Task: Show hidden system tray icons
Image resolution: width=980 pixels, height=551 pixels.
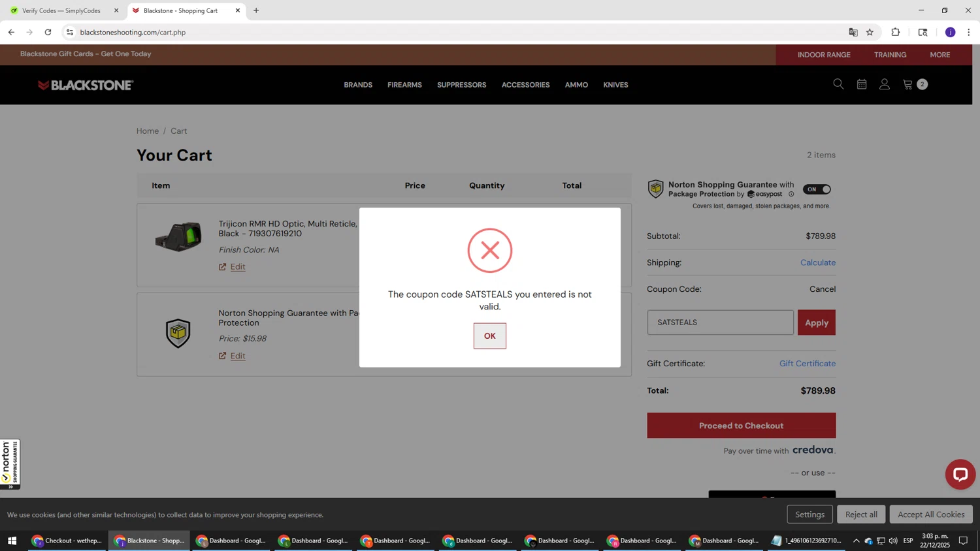Action: pyautogui.click(x=856, y=541)
